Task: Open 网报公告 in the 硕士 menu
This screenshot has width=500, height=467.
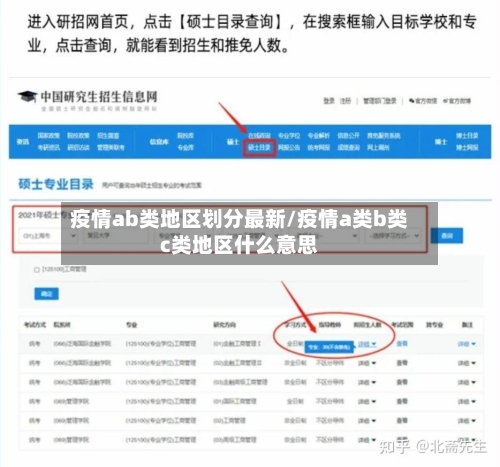Action: (289, 147)
